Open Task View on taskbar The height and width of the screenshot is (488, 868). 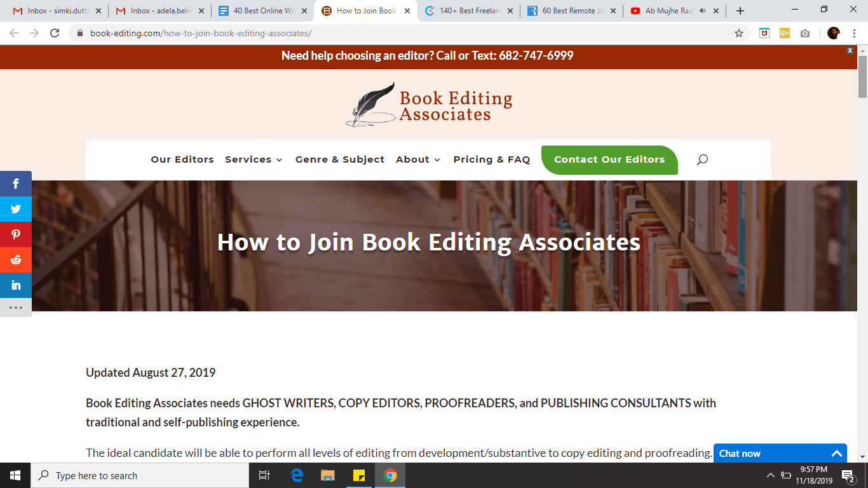point(265,475)
